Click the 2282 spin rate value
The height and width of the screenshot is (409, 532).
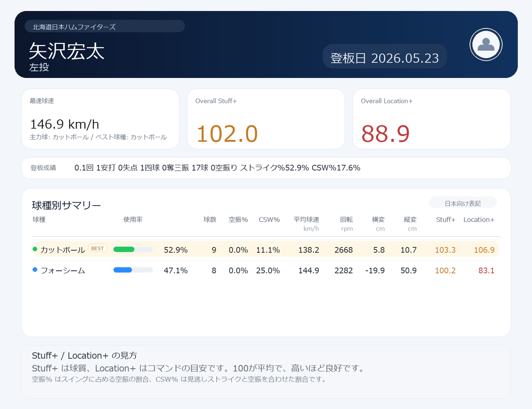point(344,270)
